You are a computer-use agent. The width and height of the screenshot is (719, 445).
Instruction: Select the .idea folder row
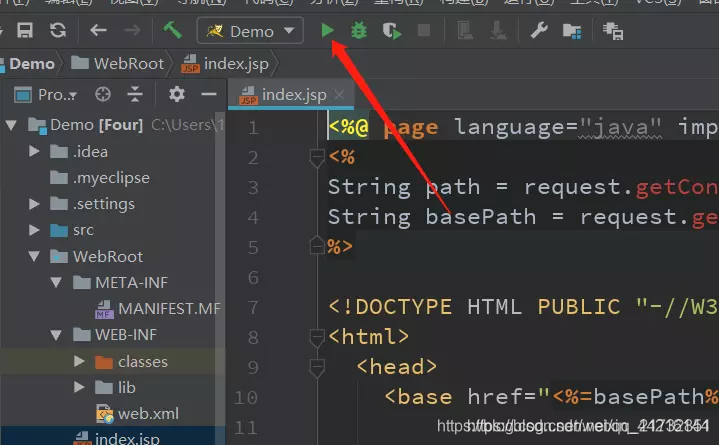point(112,151)
